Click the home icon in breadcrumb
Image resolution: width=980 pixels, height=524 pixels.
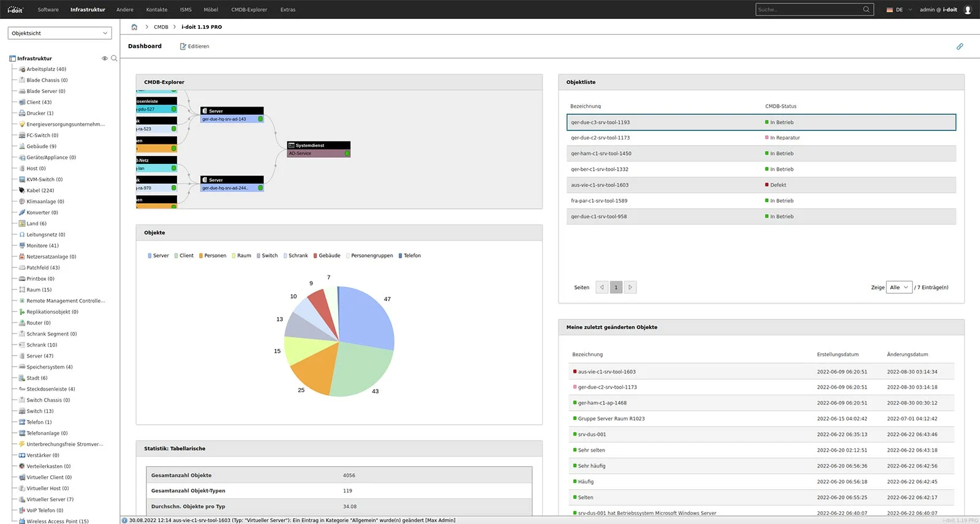pos(134,27)
